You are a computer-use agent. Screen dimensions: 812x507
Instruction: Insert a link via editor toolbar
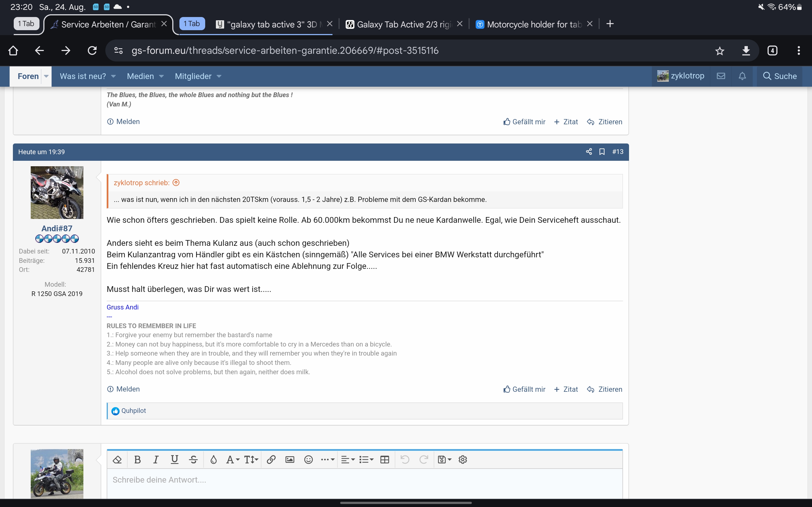tap(271, 459)
